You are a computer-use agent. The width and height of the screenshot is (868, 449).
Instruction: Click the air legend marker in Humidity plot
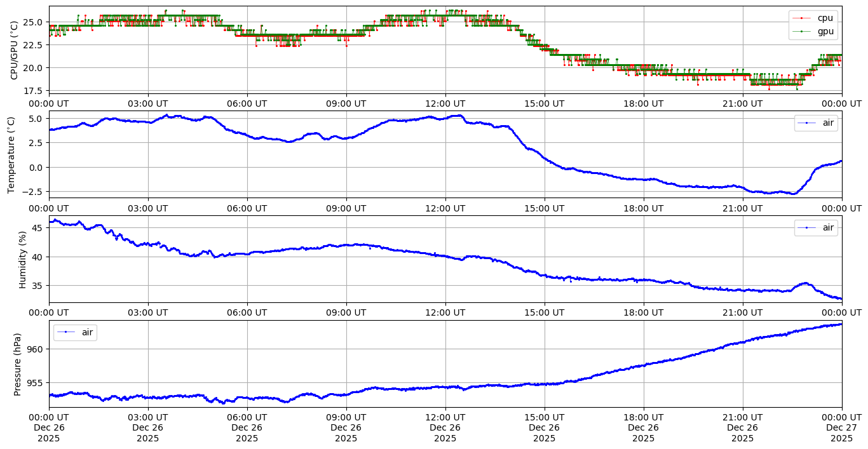(x=807, y=228)
